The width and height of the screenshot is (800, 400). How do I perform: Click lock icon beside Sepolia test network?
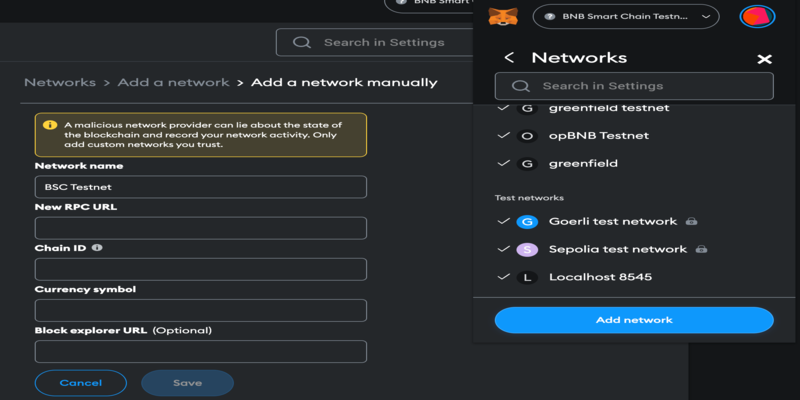(702, 249)
